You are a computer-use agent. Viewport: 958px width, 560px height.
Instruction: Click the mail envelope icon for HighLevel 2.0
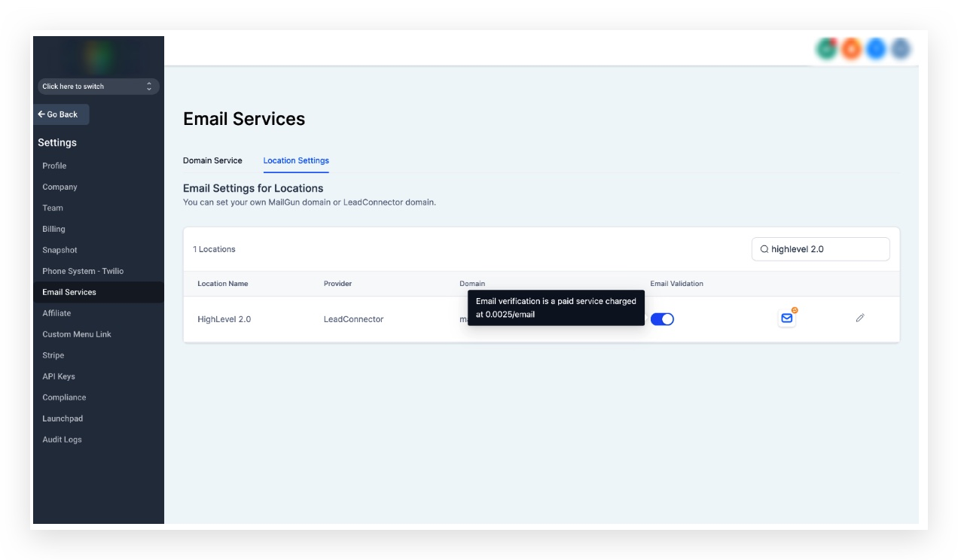click(x=787, y=318)
